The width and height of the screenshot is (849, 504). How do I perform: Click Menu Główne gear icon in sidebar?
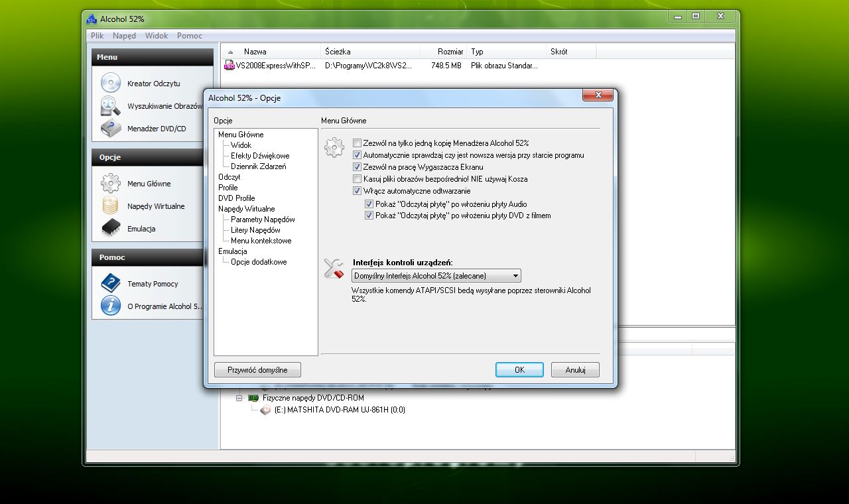pos(110,183)
